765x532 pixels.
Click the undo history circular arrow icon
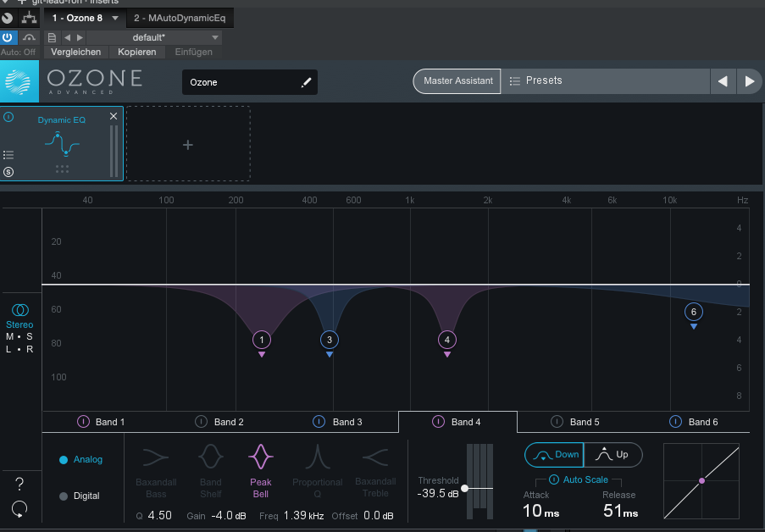(19, 508)
